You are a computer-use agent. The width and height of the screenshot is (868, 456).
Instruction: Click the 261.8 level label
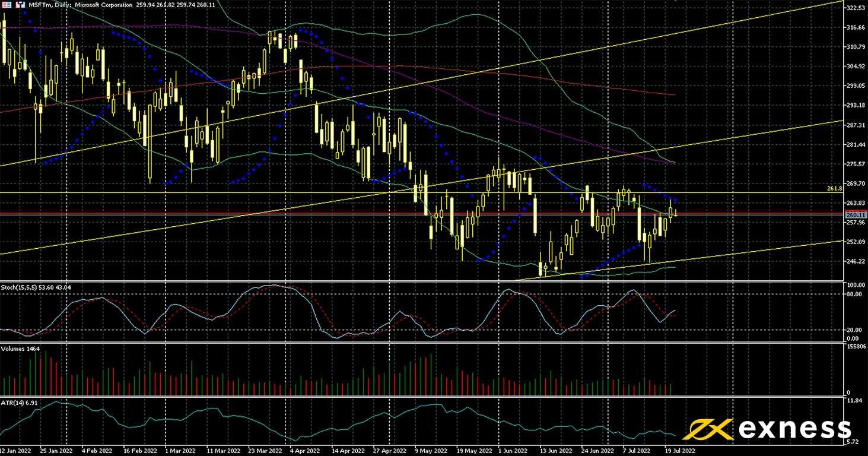point(834,189)
